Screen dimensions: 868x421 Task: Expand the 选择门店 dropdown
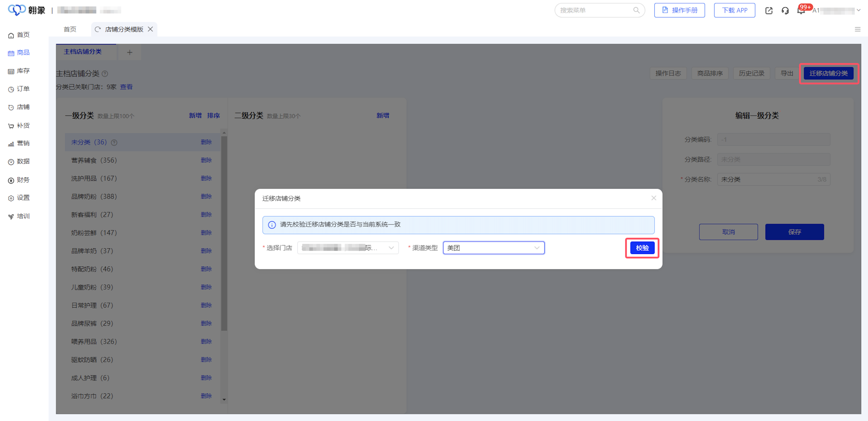click(348, 248)
